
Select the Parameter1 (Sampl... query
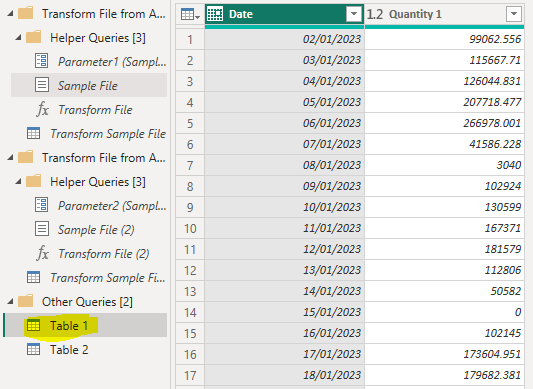(112, 62)
